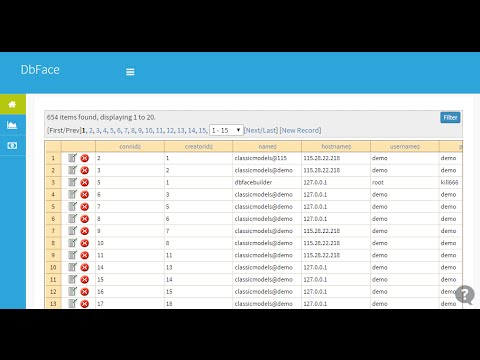480x360 pixels.
Task: Edit record in row 1
Action: tap(72, 158)
